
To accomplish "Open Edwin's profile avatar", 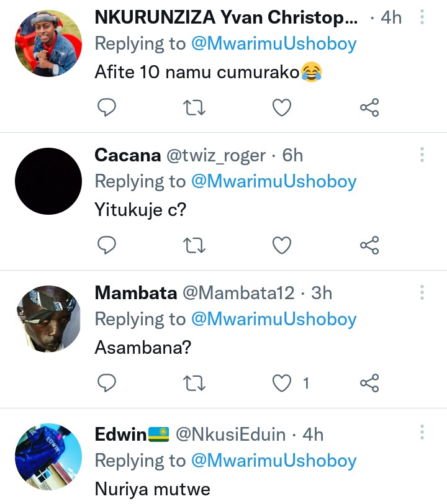I will pos(48,457).
